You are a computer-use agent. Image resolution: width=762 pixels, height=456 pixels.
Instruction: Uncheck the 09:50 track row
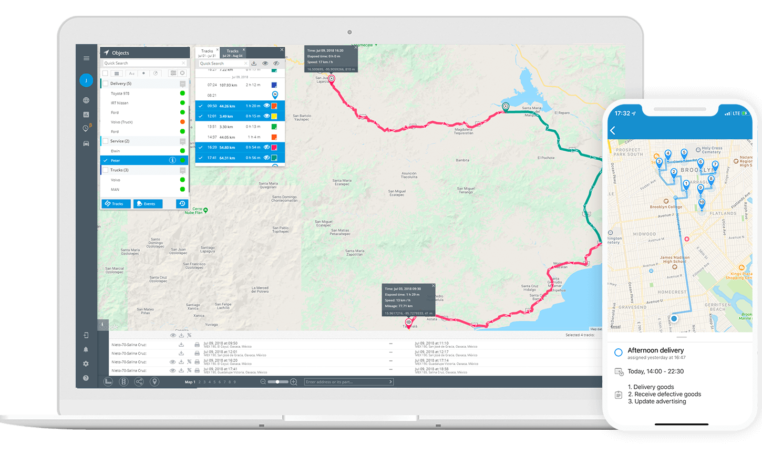(201, 106)
